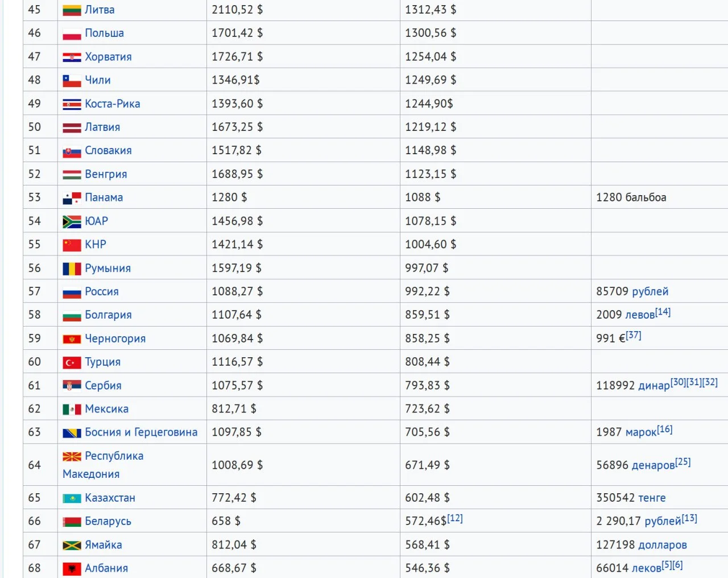Click the 1280 бальбоа cell in Panama row

click(x=631, y=197)
